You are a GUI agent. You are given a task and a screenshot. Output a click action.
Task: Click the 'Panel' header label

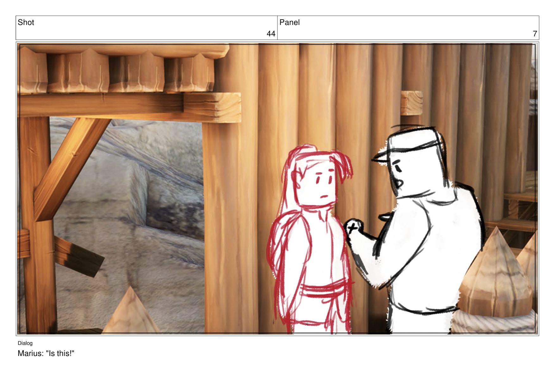(x=289, y=22)
